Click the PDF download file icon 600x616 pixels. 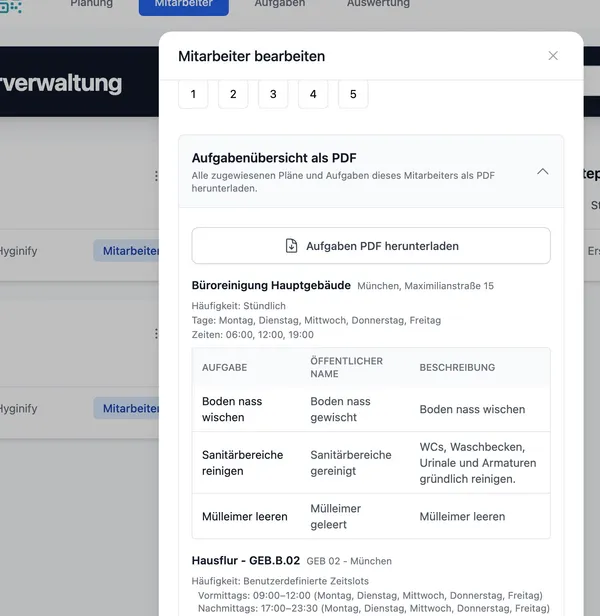click(292, 246)
